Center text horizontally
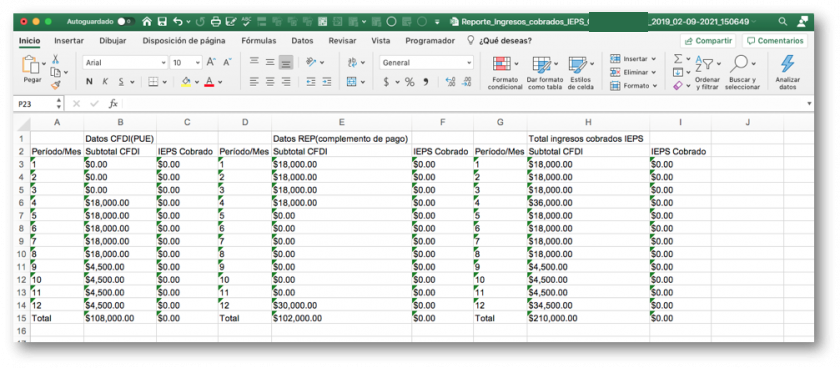This screenshot has width=840, height=368. pyautogui.click(x=270, y=82)
